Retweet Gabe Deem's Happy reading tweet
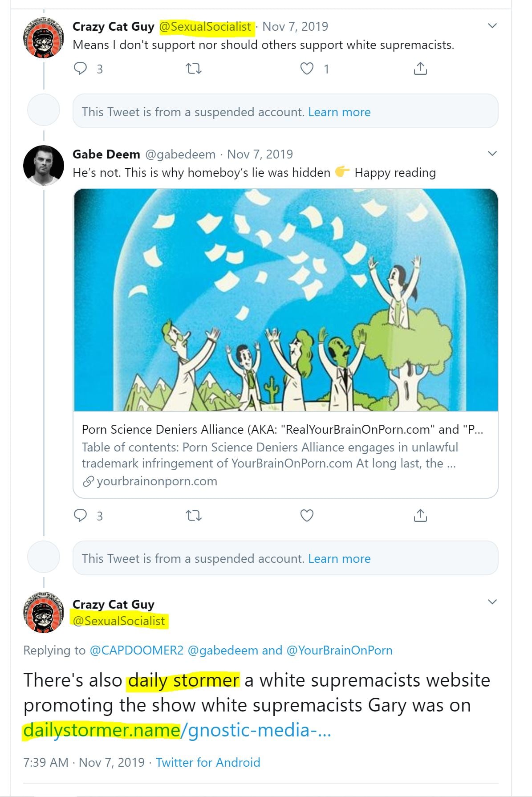This screenshot has height=797, width=532. coord(193,516)
